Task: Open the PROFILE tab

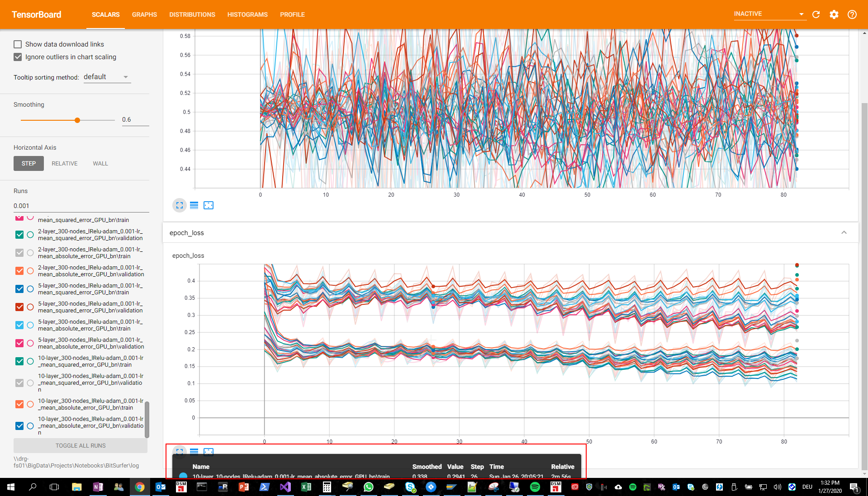Action: pyautogui.click(x=292, y=14)
